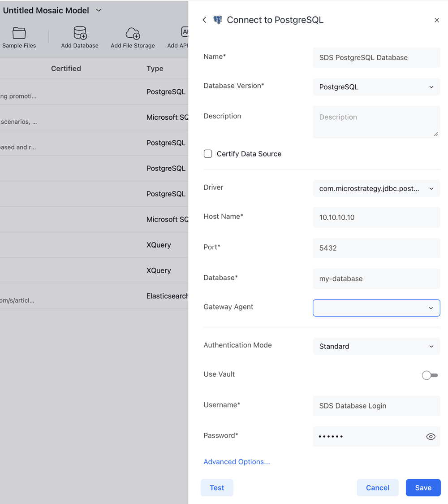Click the Add Database icon
This screenshot has width=448, height=504.
point(80,33)
